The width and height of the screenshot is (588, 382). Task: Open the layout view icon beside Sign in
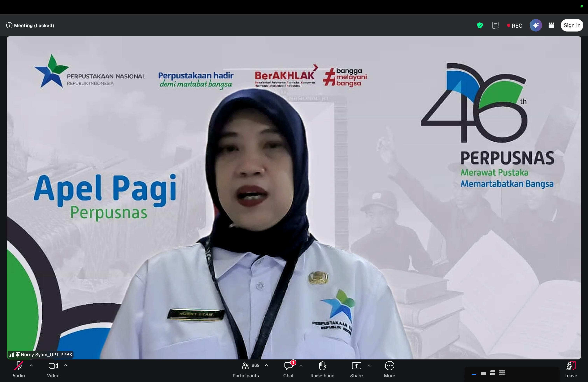551,25
